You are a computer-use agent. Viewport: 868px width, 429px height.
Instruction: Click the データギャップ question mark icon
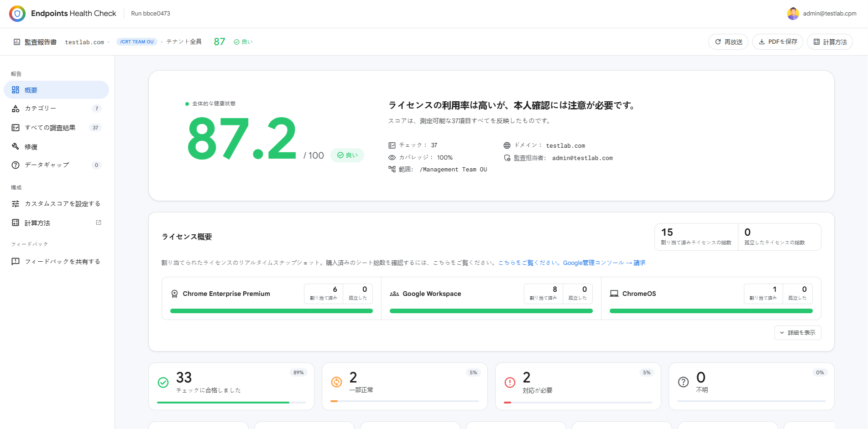(x=16, y=165)
